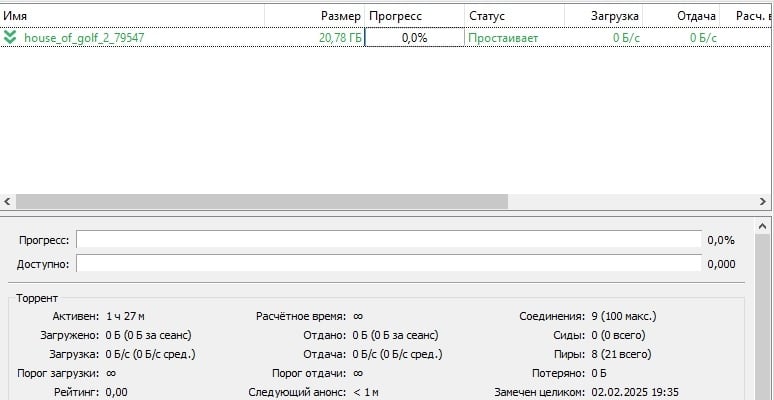Screen dimensions: 774x400
Task: Click the 0,000 availability value
Action: click(x=721, y=264)
